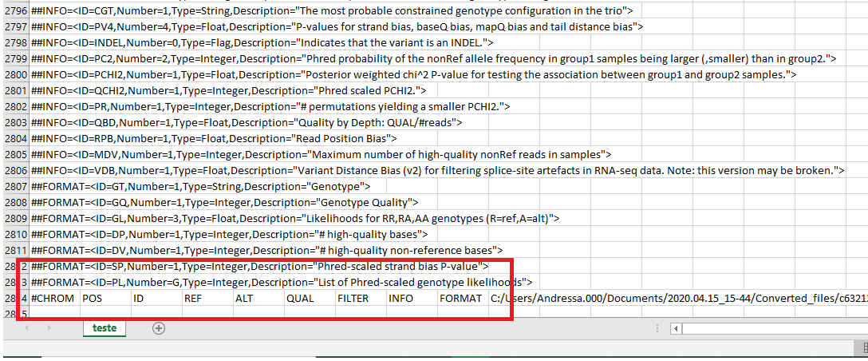Select the 'teste' sheet tab

(105, 328)
